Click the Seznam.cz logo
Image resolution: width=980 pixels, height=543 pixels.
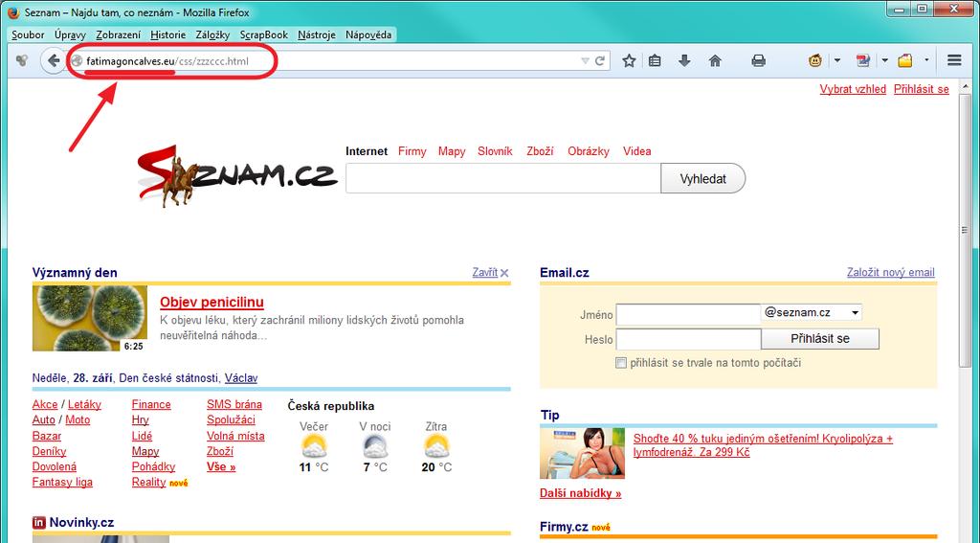[x=236, y=176]
